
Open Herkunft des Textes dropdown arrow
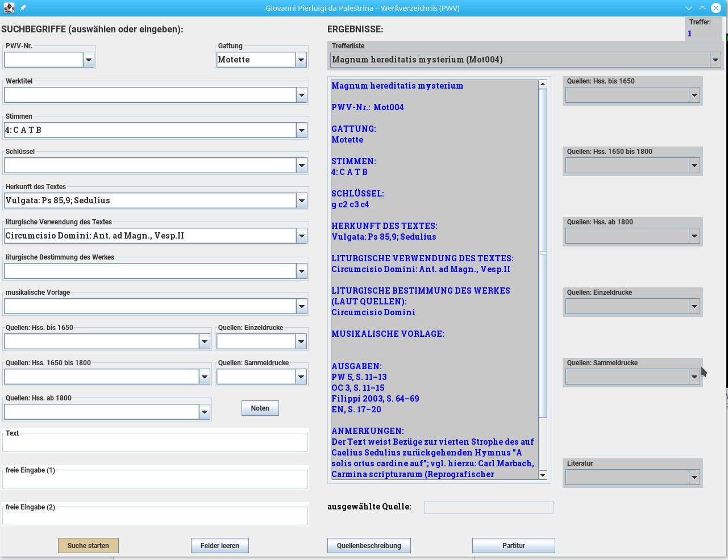302,200
